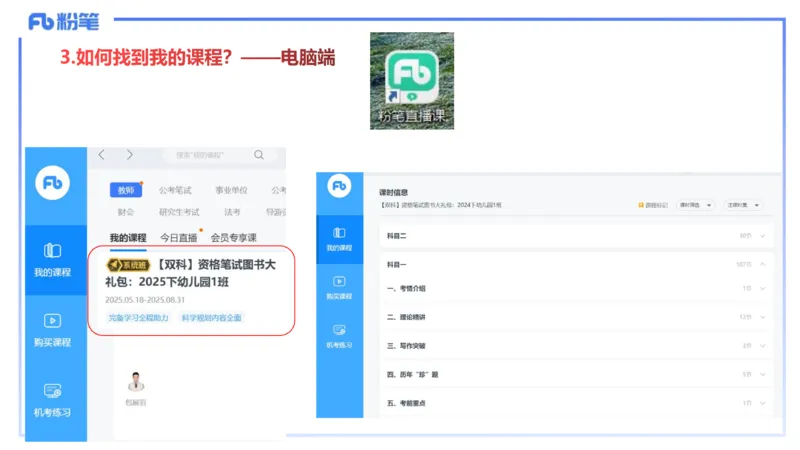The width and height of the screenshot is (800, 450).
Task: Open the 课时筛选 dropdown
Action: pos(695,205)
